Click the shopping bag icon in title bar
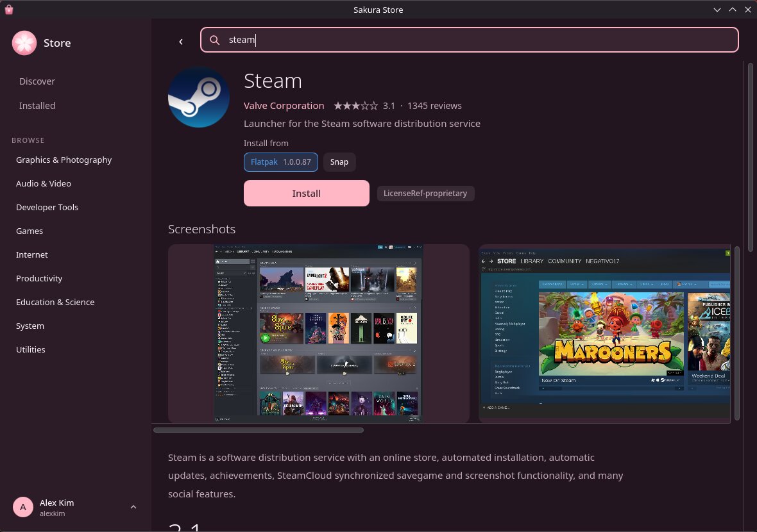This screenshot has width=757, height=532. coord(9,10)
